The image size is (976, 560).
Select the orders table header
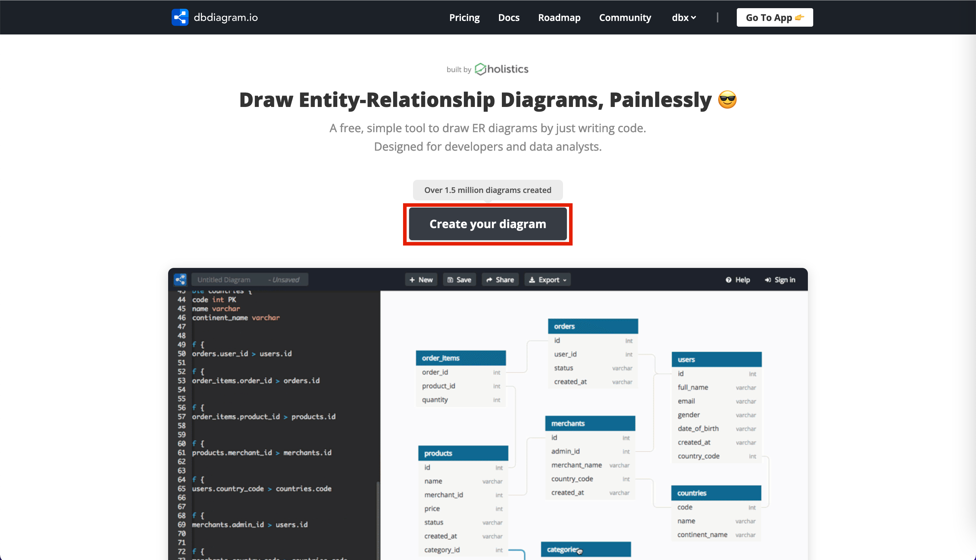point(593,326)
